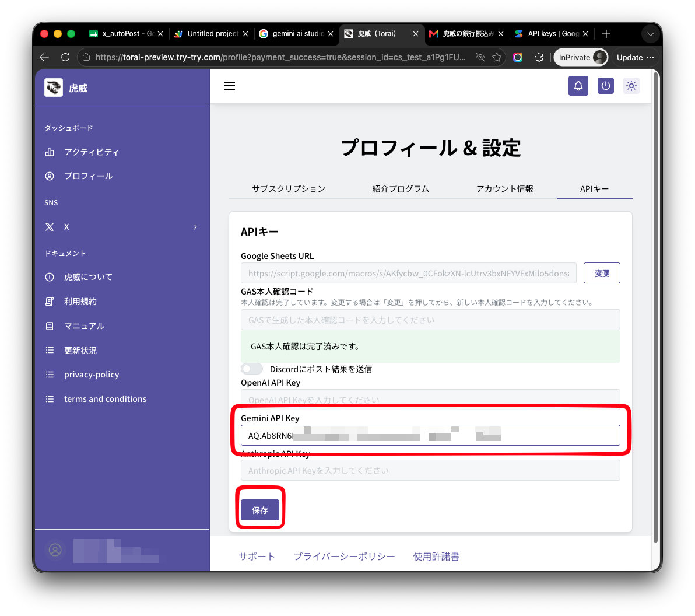Click the address bar URL

click(280, 57)
